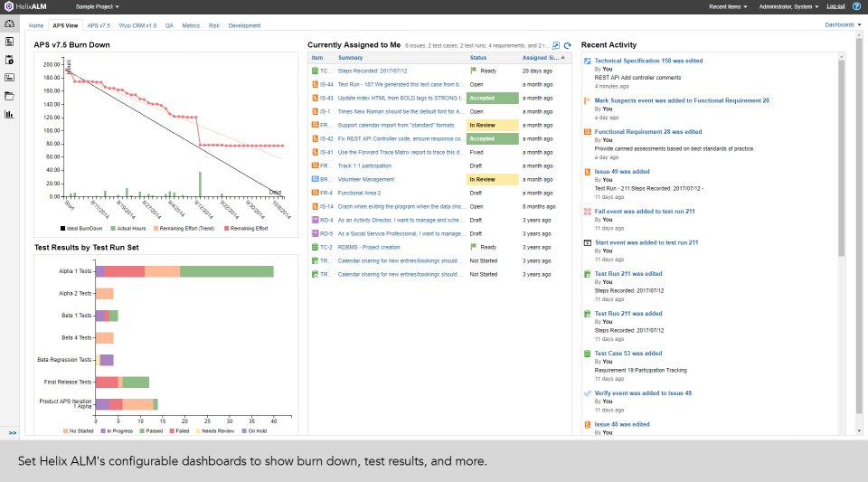Click the Helix ALM logo icon

pyautogui.click(x=8, y=6)
